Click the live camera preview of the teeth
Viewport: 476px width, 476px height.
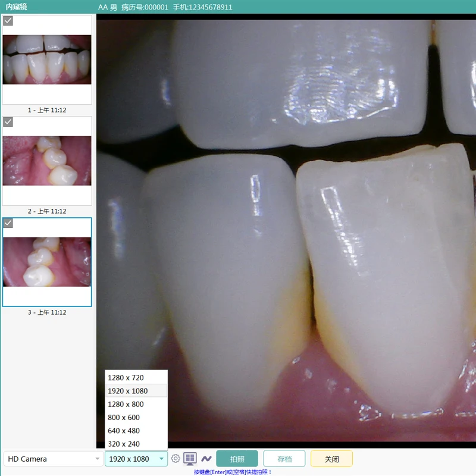[286, 231]
